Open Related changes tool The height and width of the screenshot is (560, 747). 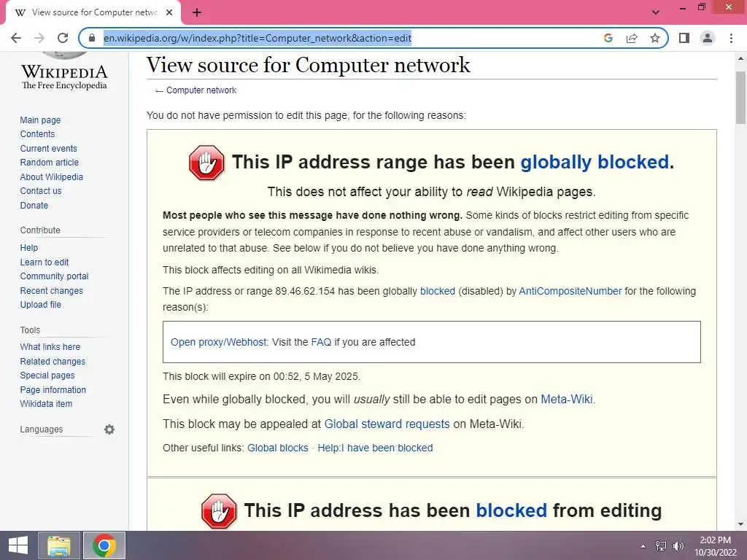tap(53, 362)
